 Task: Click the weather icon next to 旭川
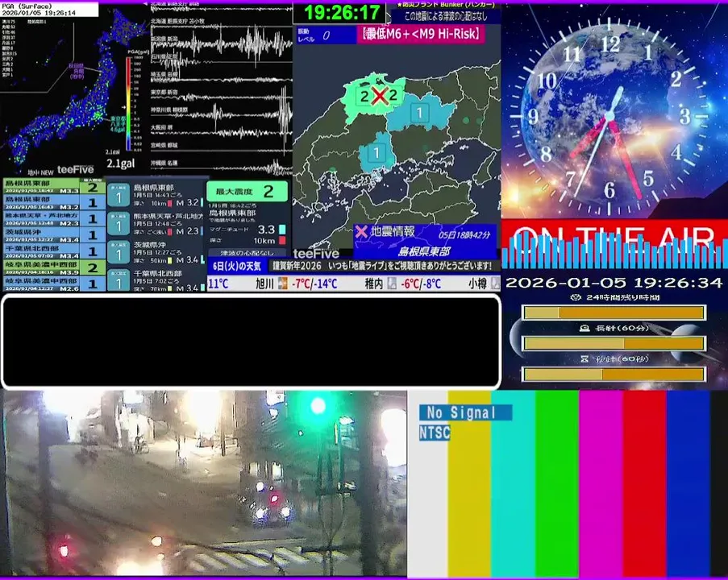tap(282, 283)
